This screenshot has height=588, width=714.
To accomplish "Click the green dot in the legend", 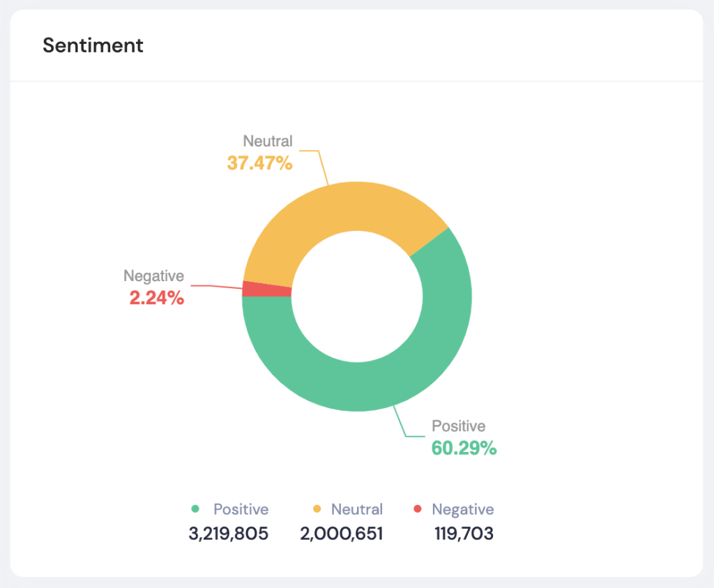I will click(x=195, y=509).
